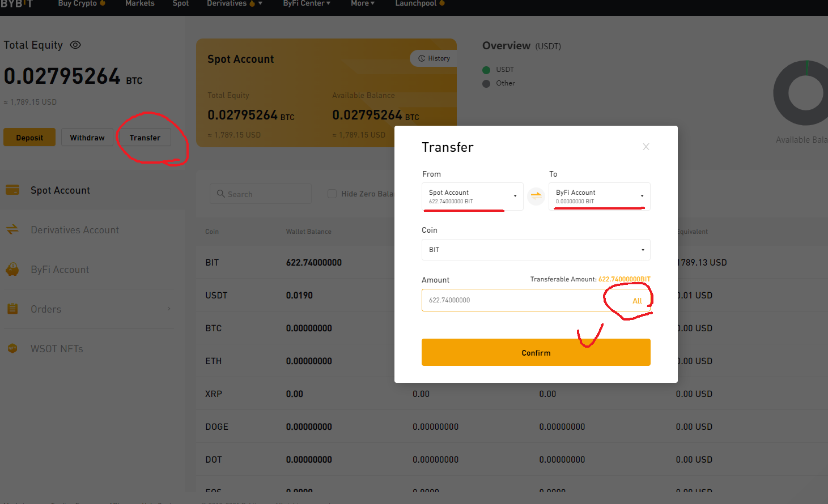Viewport: 828px width, 504px height.
Task: Click the Transferable Amount value 622.74000000BIT
Action: 625,279
